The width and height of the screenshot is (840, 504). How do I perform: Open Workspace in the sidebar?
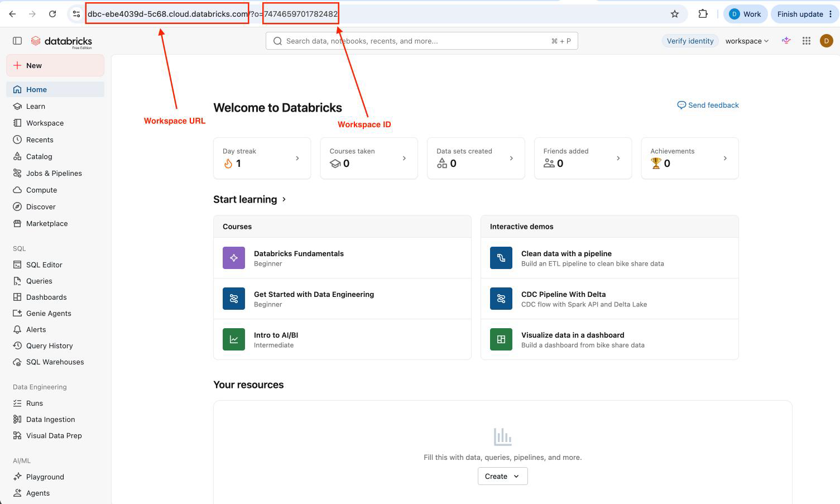click(55, 123)
